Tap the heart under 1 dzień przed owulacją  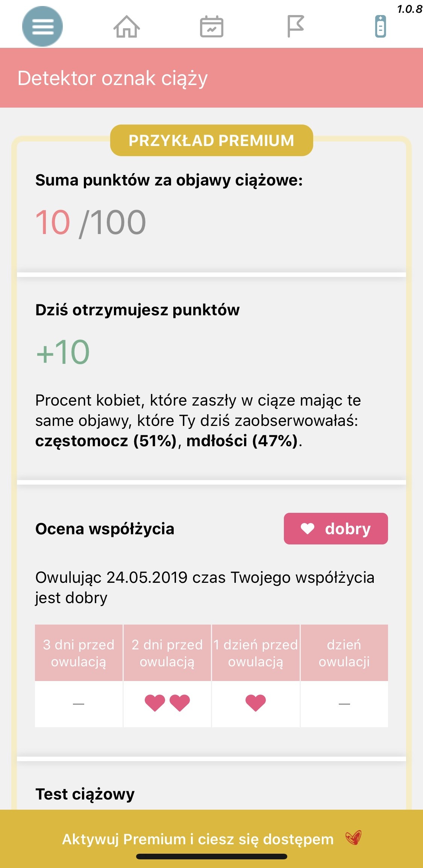(x=256, y=703)
